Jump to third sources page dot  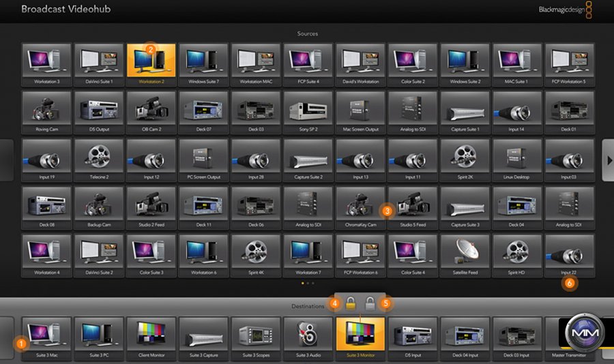click(x=313, y=283)
